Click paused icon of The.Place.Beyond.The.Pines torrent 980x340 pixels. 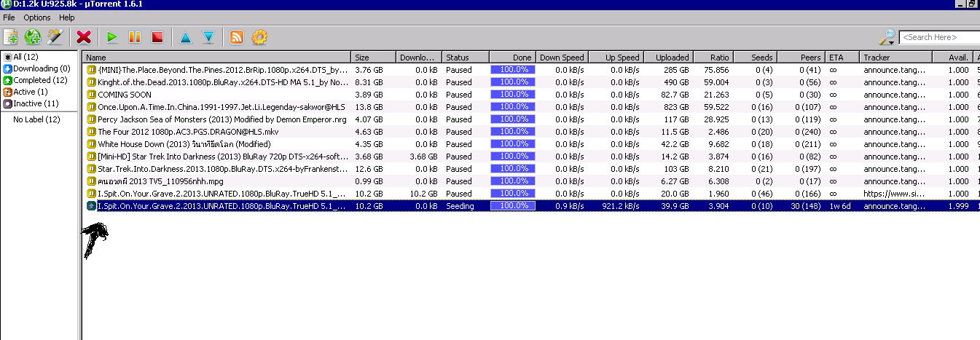(x=91, y=70)
